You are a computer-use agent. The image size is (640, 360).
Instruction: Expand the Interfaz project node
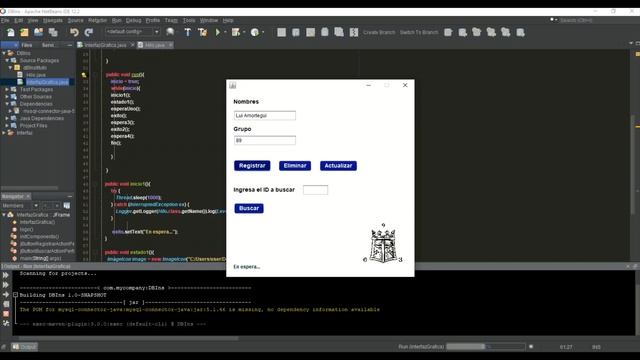pos(4,133)
